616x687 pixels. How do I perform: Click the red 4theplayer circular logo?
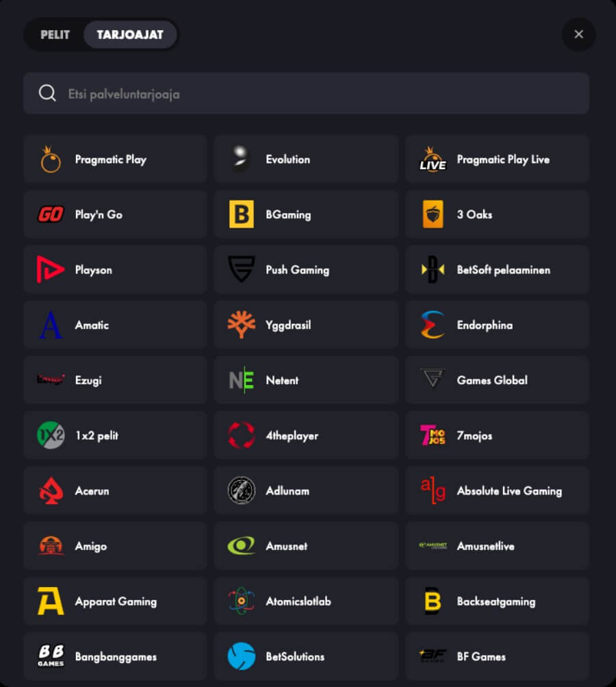point(242,435)
